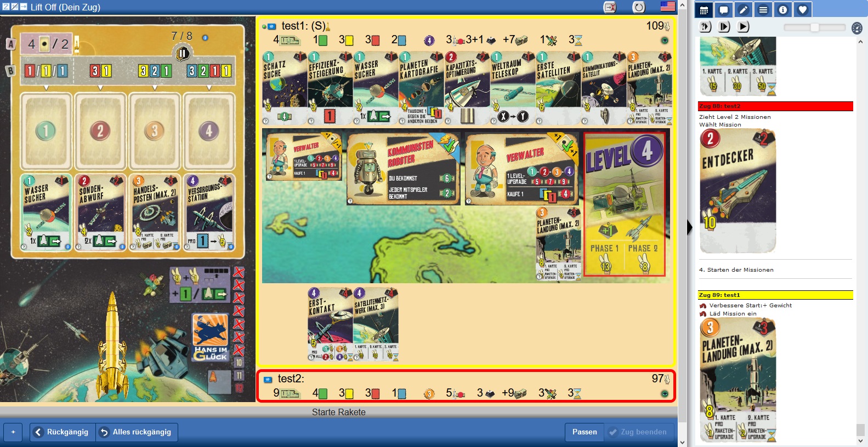Open the calendar game log tab
The height and width of the screenshot is (447, 868).
704,10
